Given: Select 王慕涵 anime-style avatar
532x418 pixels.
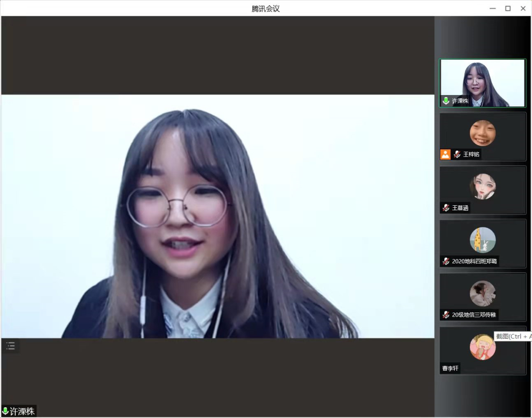Looking at the screenshot, I should pos(483,186).
